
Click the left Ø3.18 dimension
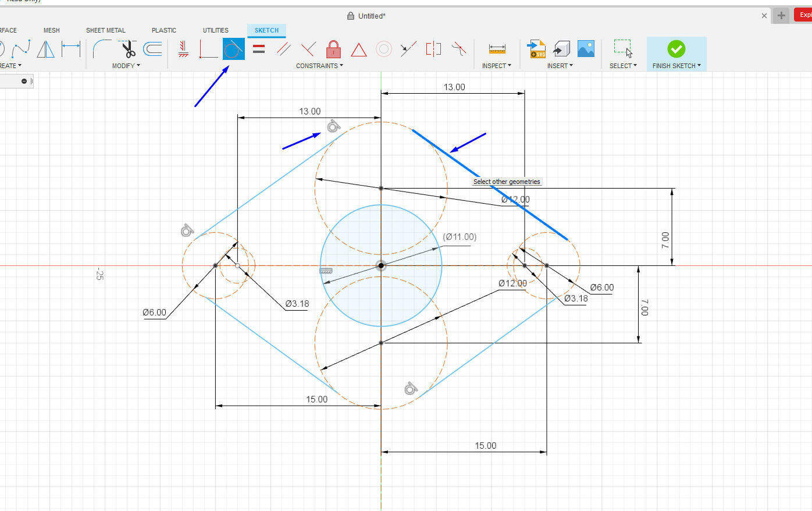297,304
